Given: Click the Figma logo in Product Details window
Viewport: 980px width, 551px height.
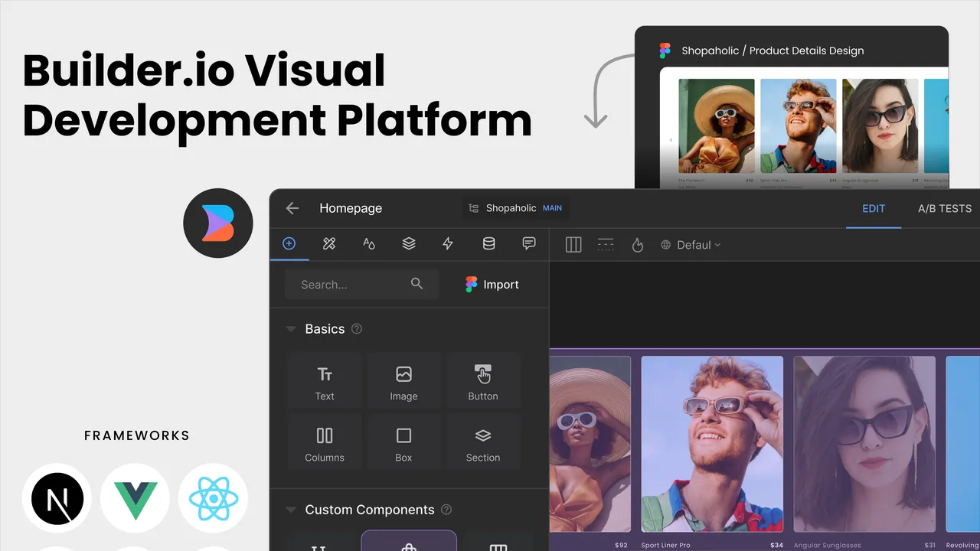Looking at the screenshot, I should [x=665, y=51].
